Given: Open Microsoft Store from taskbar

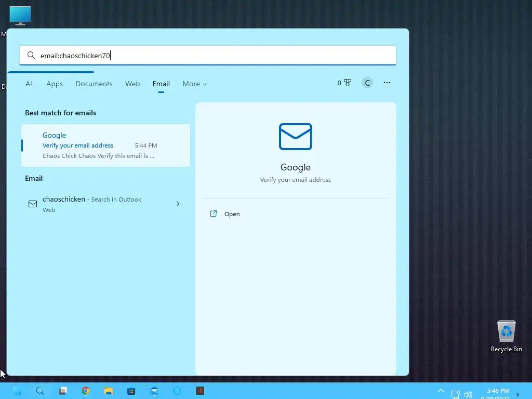Looking at the screenshot, I should pos(131,391).
